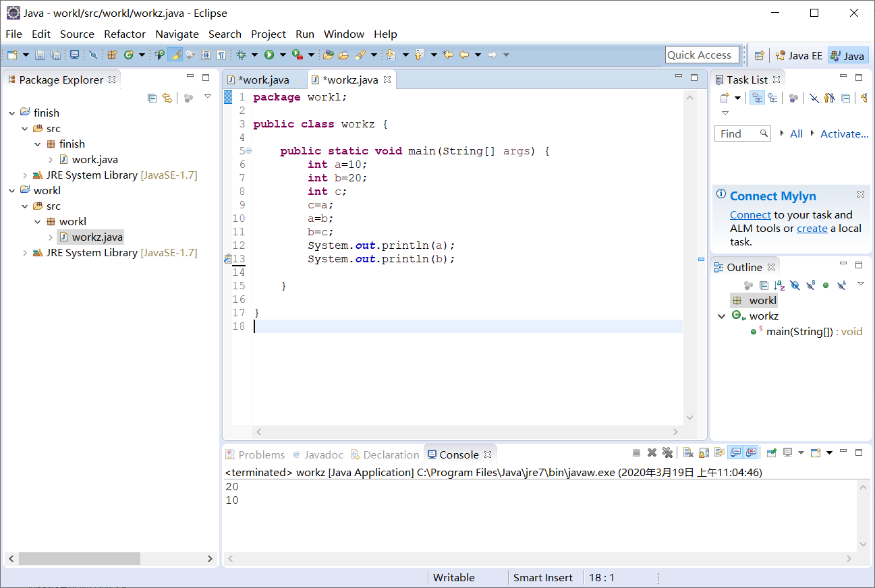The height and width of the screenshot is (588, 875).
Task: Open the Refactor menu
Action: 124,34
